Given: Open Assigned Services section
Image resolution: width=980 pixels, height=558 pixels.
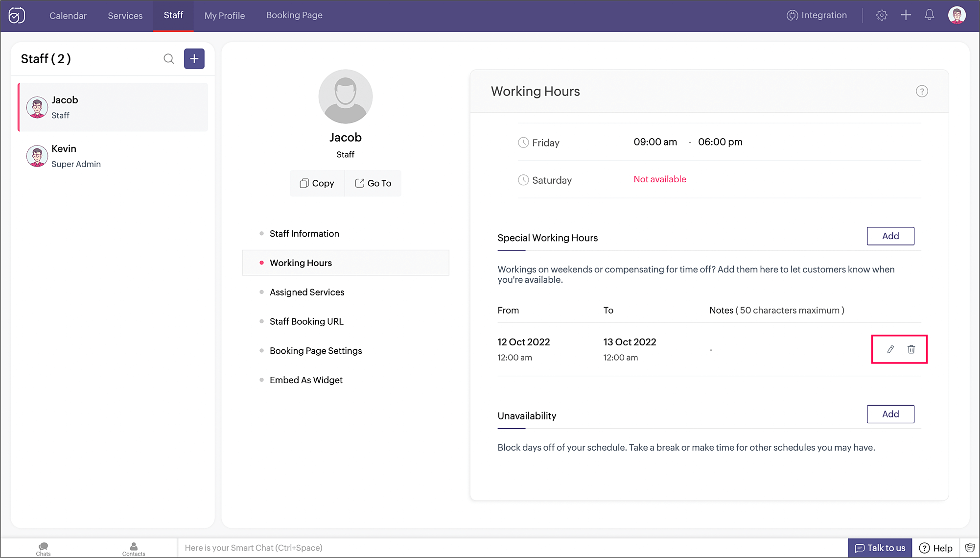Looking at the screenshot, I should [307, 292].
